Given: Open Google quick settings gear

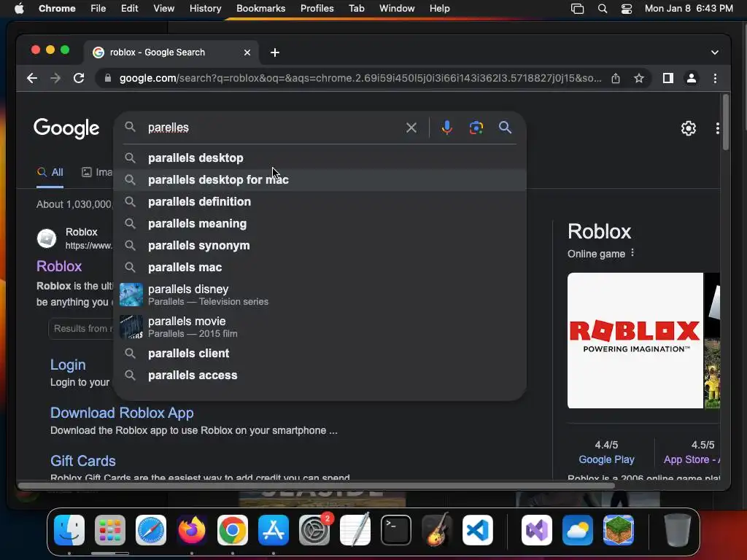Looking at the screenshot, I should pos(688,128).
